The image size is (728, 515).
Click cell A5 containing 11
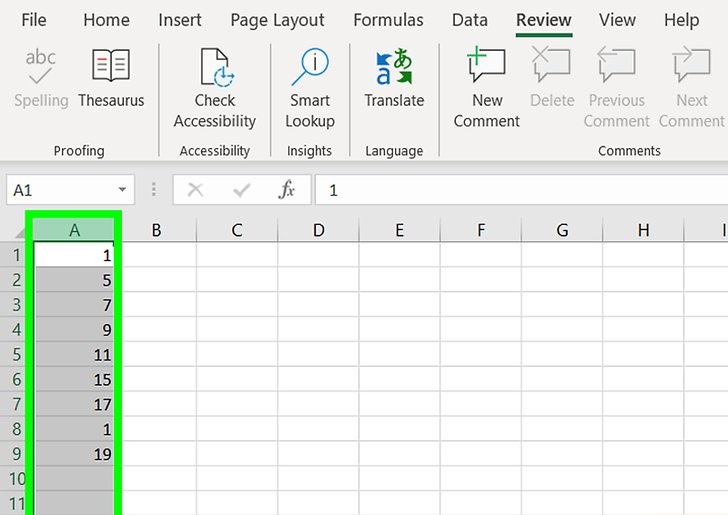(x=75, y=354)
